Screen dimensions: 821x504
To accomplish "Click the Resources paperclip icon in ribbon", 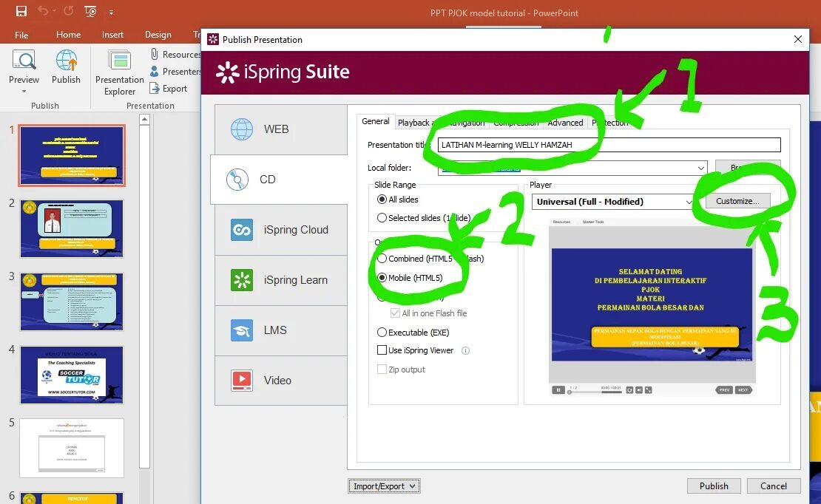I will 155,54.
